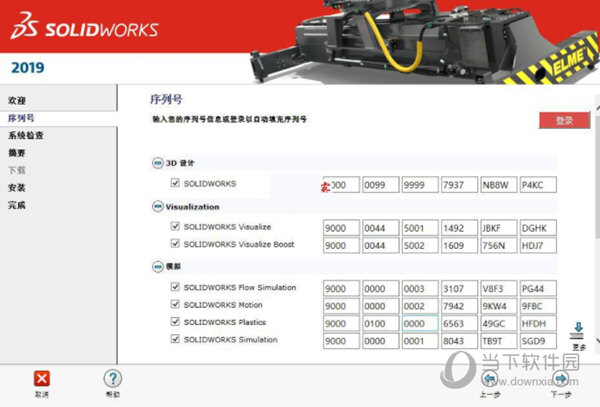Click Simulation serial field containing 8043
600x407 pixels.
point(460,341)
